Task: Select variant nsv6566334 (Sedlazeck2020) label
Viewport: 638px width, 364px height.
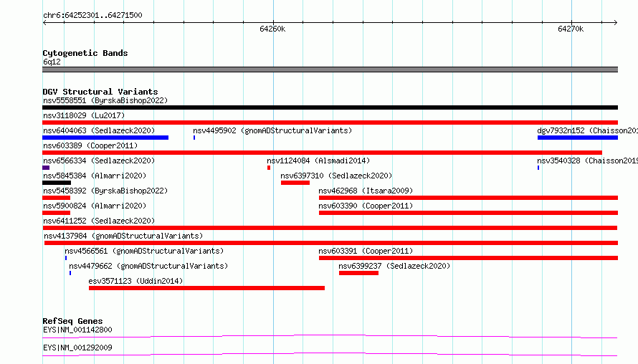Action: [x=99, y=161]
